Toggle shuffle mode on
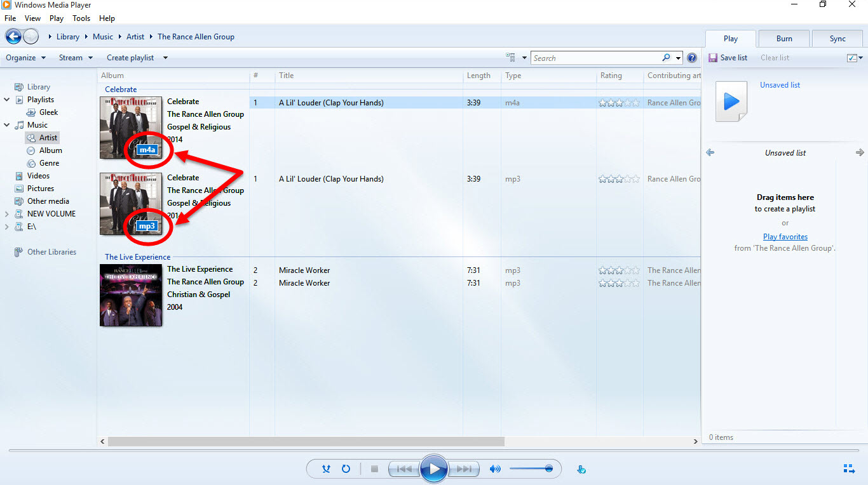The height and width of the screenshot is (485, 868). click(326, 469)
